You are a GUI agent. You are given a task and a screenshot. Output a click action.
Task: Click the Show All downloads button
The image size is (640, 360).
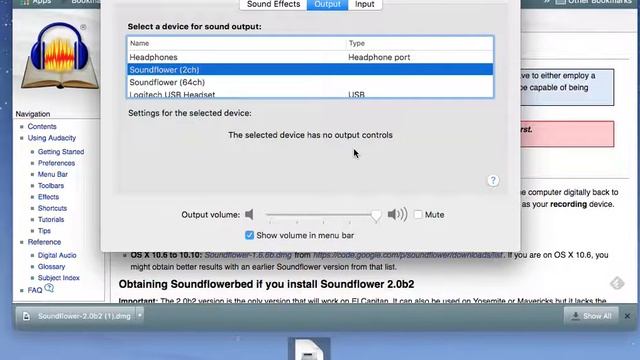point(591,316)
